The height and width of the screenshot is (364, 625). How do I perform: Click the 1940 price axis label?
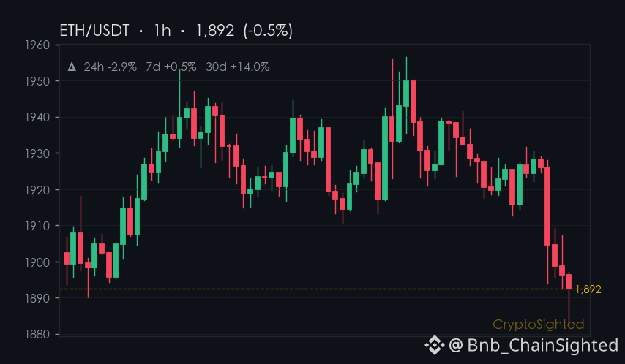click(x=37, y=118)
